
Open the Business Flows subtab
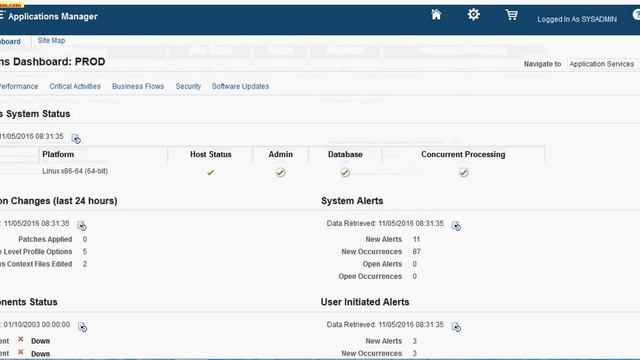click(138, 87)
